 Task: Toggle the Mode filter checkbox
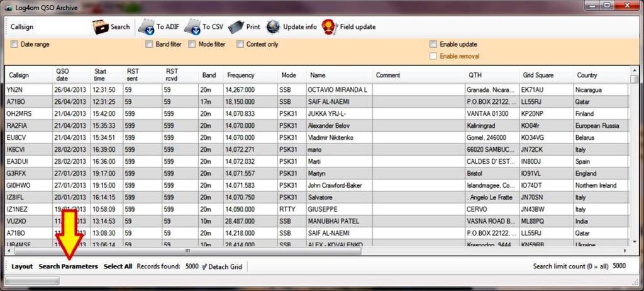pos(192,44)
